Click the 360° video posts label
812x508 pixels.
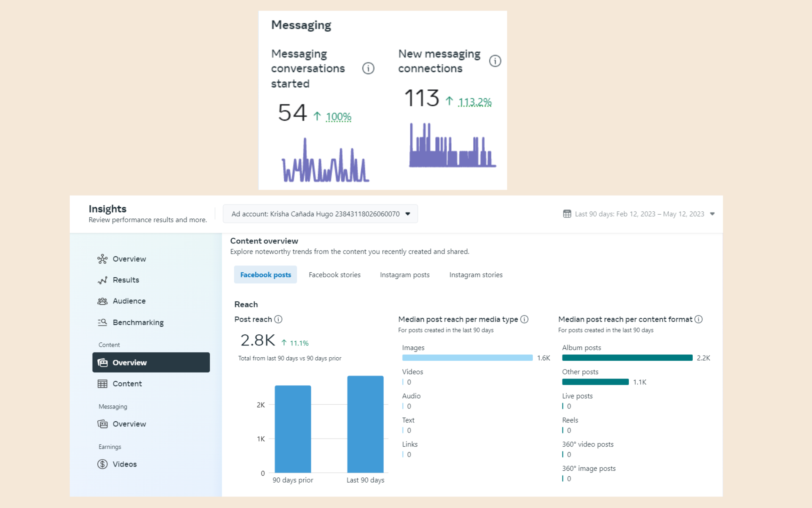coord(587,444)
